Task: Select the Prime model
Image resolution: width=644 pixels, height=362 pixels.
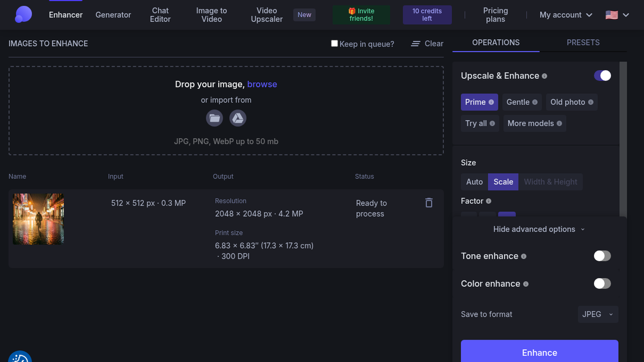Action: click(x=479, y=102)
